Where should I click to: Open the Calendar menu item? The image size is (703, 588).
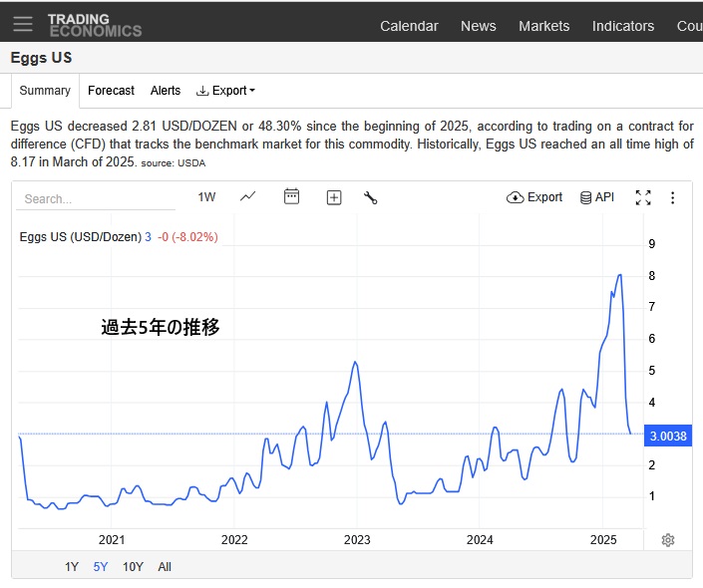coord(409,26)
